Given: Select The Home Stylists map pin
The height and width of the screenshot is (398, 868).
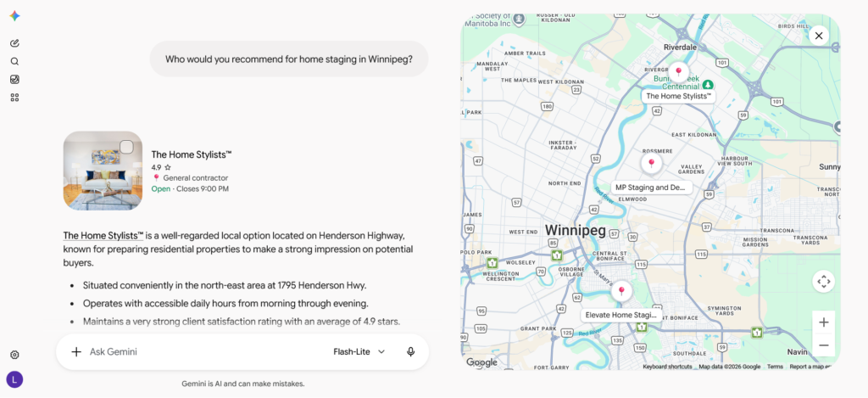Looking at the screenshot, I should coord(678,72).
